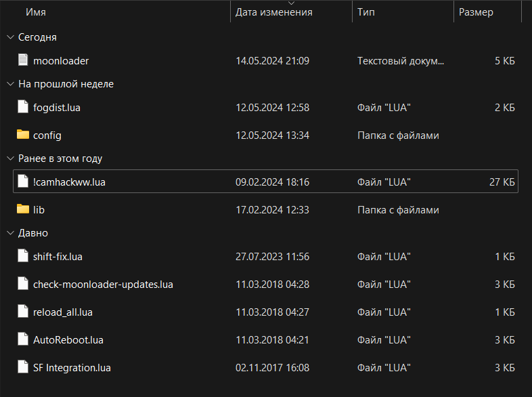Click the lib folder icon
This screenshot has width=532, height=397.
pyautogui.click(x=23, y=209)
